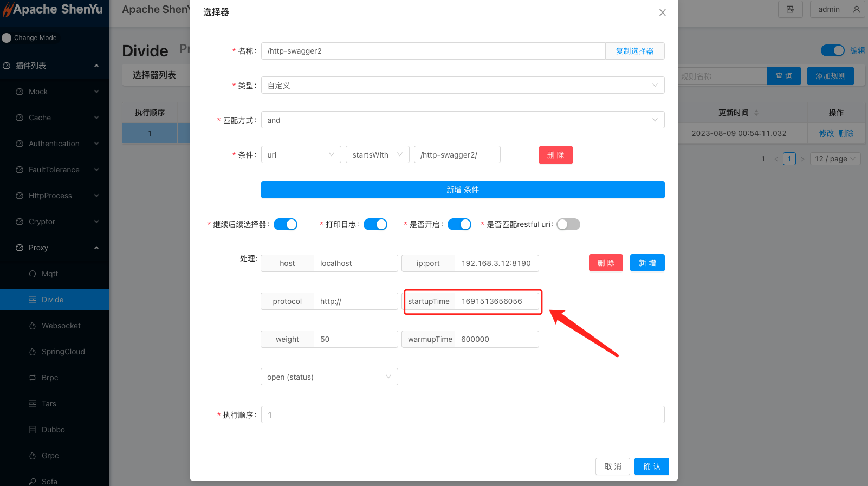Click the weight input field
The width and height of the screenshot is (868, 486).
(x=355, y=339)
